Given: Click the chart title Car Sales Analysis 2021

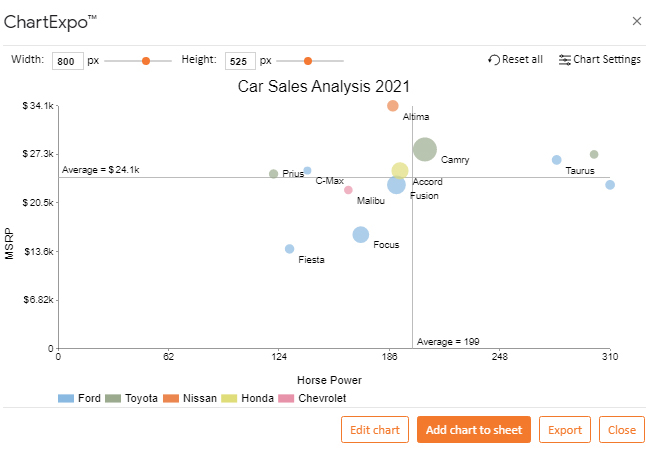Looking at the screenshot, I should [x=323, y=87].
